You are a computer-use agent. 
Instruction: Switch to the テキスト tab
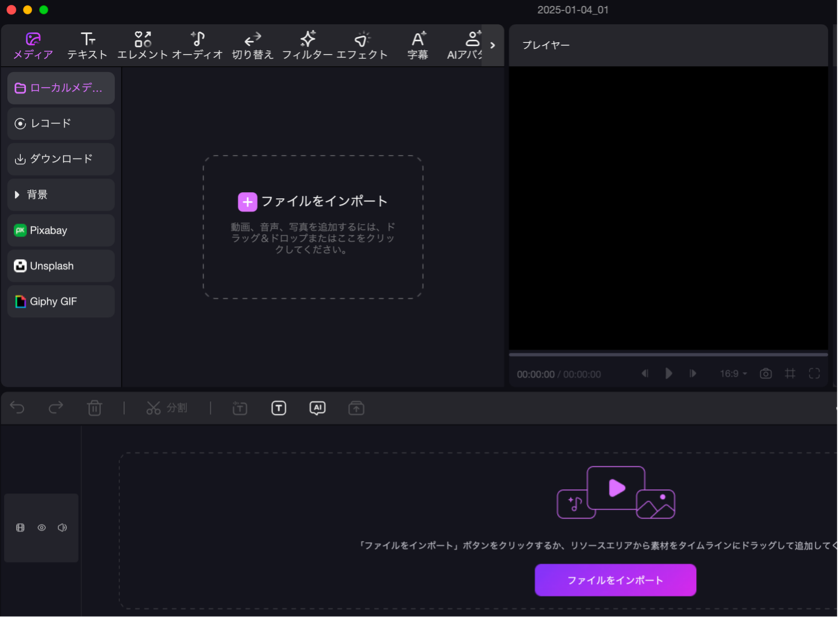click(x=88, y=46)
